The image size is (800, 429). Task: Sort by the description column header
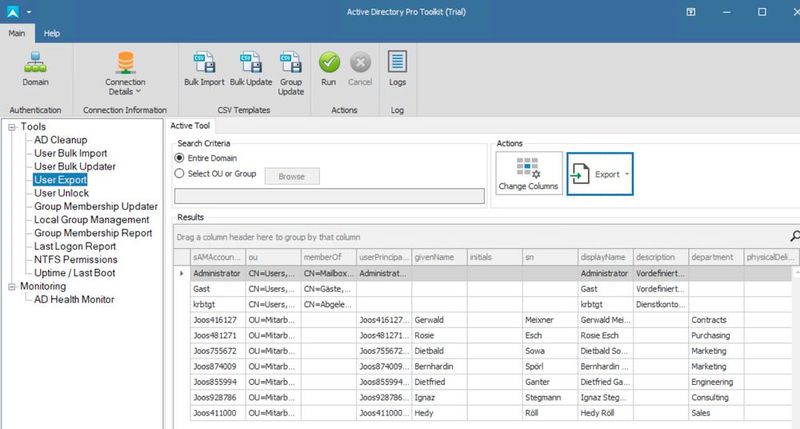(661, 257)
